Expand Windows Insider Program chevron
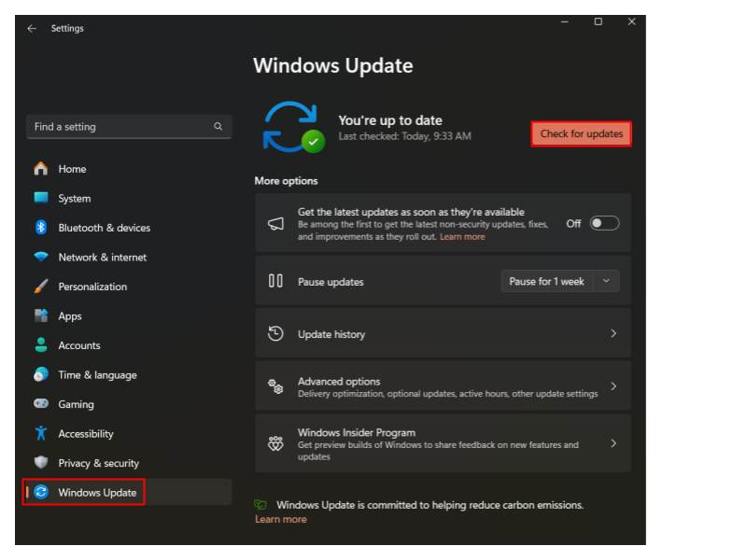This screenshot has width=747, height=560. (613, 443)
